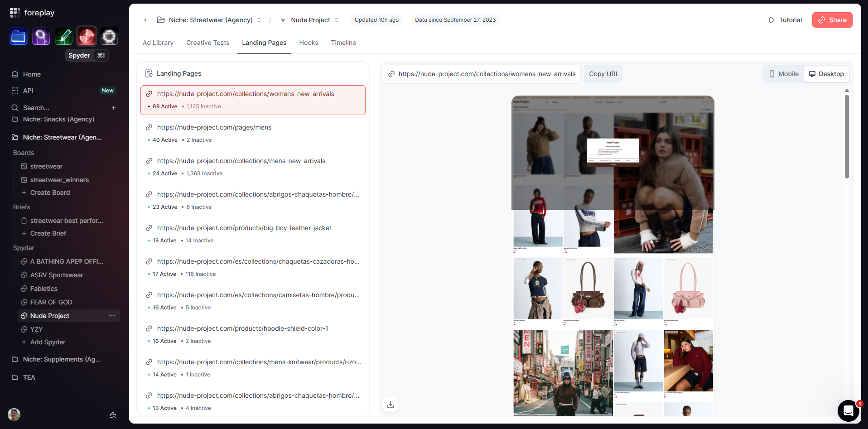Click 'Updated 10h ago' badge
868x429 pixels.
coord(376,20)
